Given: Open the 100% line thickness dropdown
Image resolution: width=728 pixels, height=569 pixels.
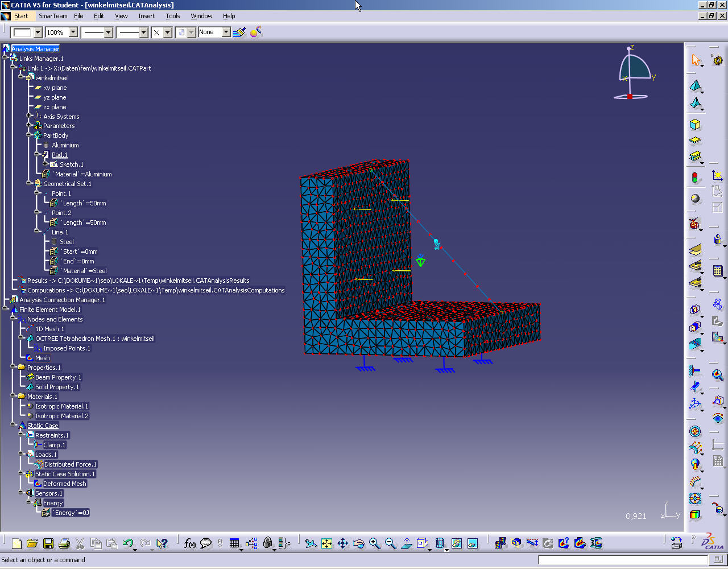Looking at the screenshot, I should 73,32.
